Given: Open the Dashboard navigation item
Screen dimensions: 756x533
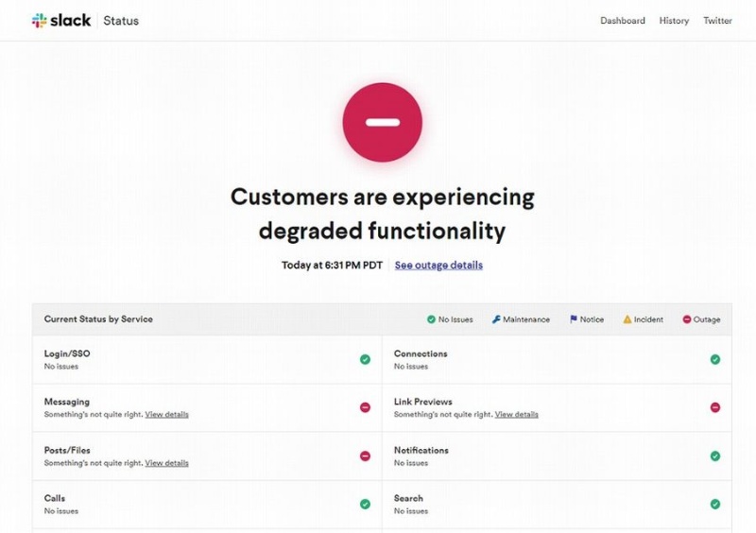Looking at the screenshot, I should [623, 21].
